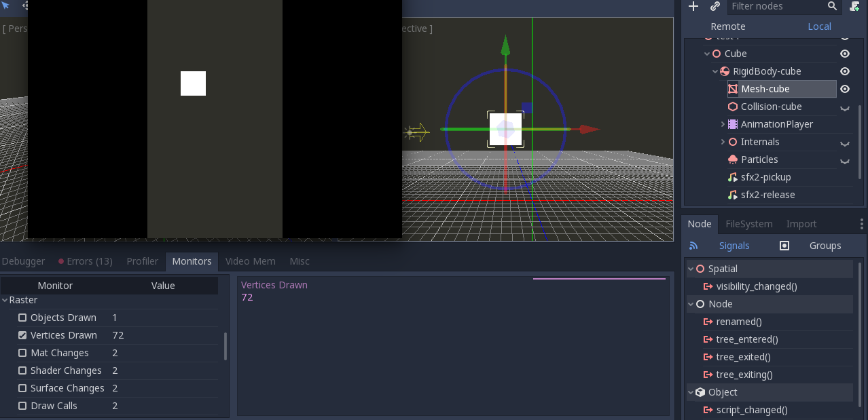Click the yellow directional light gizmo

point(418,132)
